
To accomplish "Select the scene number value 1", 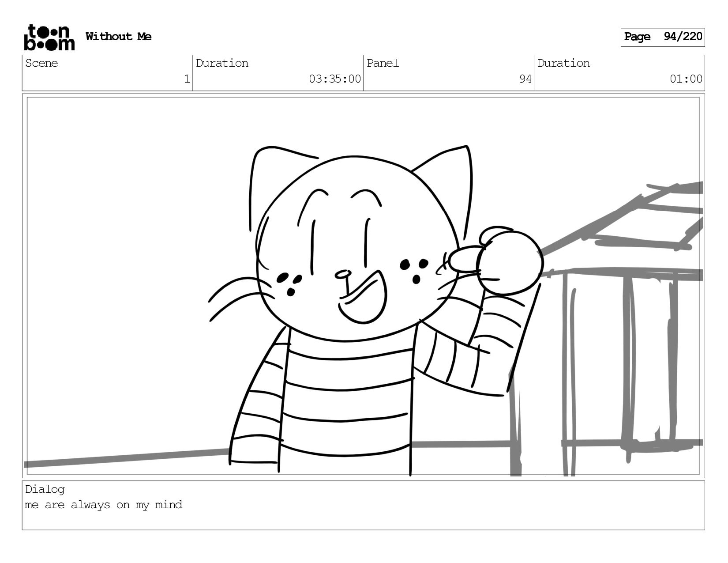I will click(187, 79).
